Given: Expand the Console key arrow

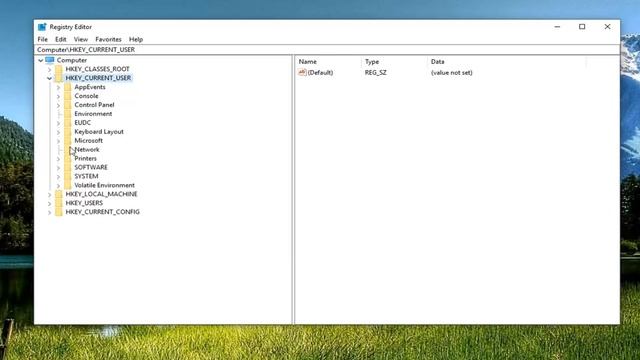Looking at the screenshot, I should (x=58, y=96).
